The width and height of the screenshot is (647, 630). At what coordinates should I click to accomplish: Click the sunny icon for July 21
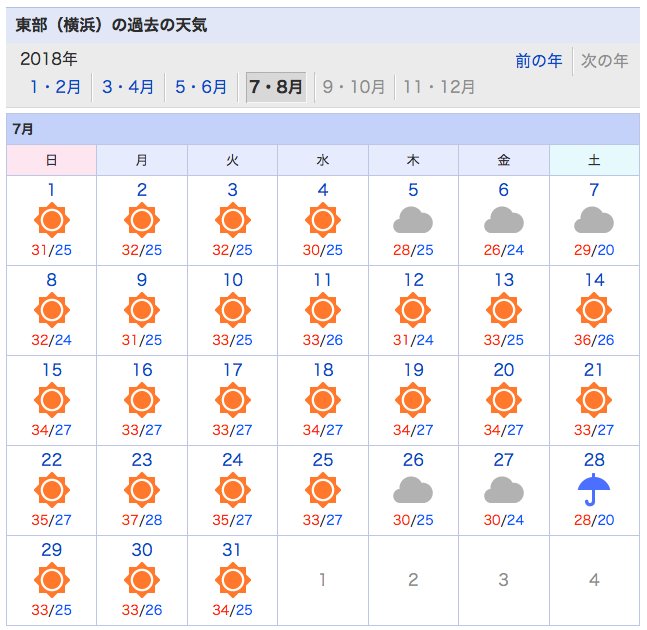[x=594, y=400]
